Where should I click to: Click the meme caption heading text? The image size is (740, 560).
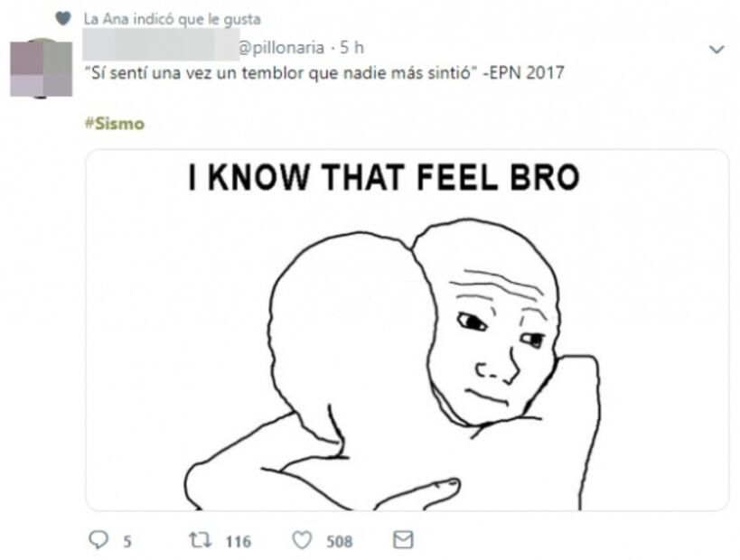tap(384, 177)
